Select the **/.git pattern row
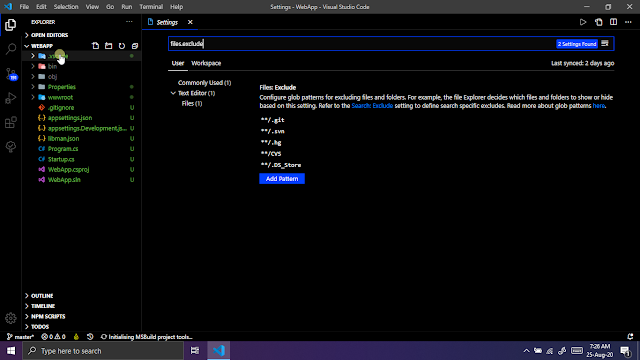Image resolution: width=640 pixels, height=360 pixels. [272, 120]
